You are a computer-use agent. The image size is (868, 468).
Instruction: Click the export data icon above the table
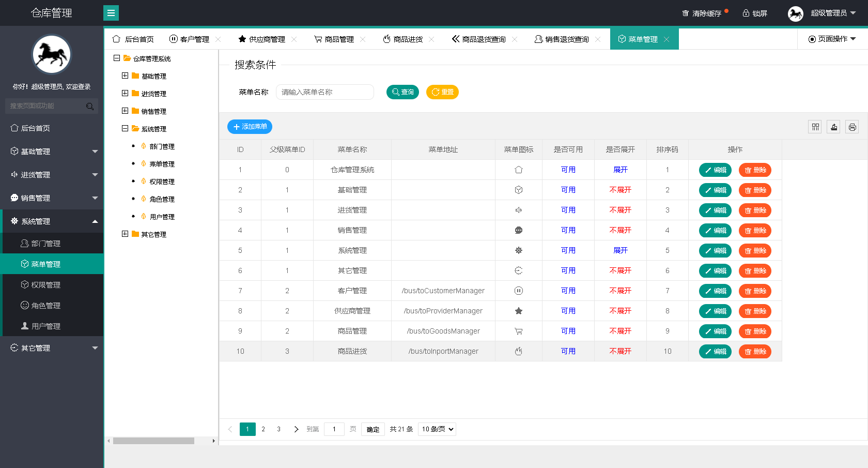(x=833, y=126)
